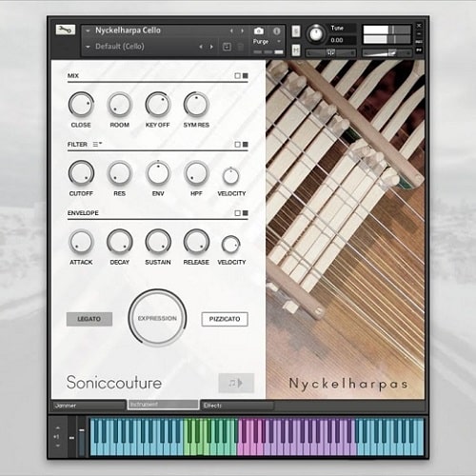476x476 pixels.
Task: Select the empty square in the ENVELOPE section
Action: coord(237,213)
